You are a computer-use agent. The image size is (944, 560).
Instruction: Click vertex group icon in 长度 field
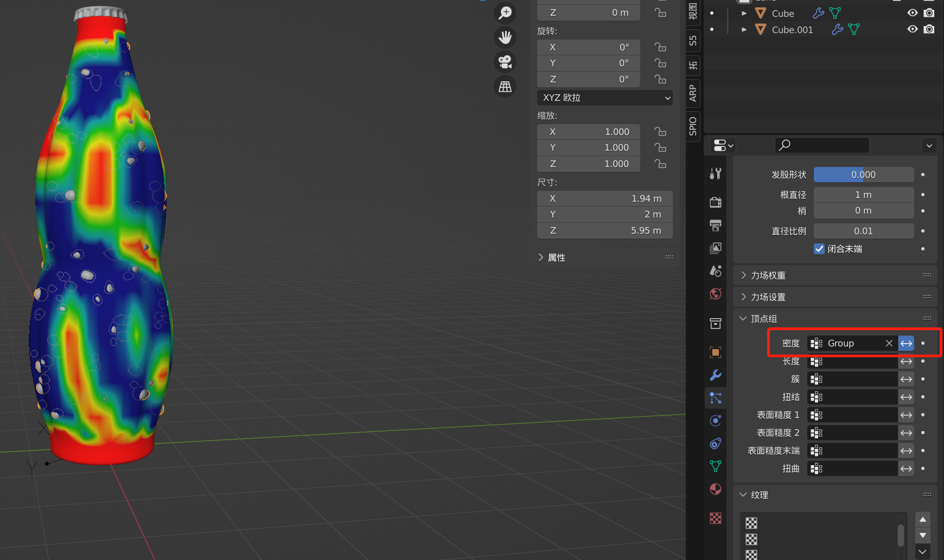(816, 362)
